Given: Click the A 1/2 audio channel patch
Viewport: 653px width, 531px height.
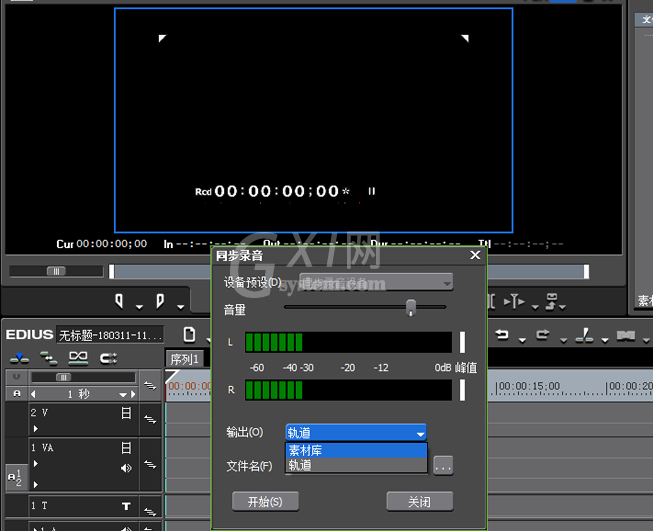Looking at the screenshot, I should 16,477.
